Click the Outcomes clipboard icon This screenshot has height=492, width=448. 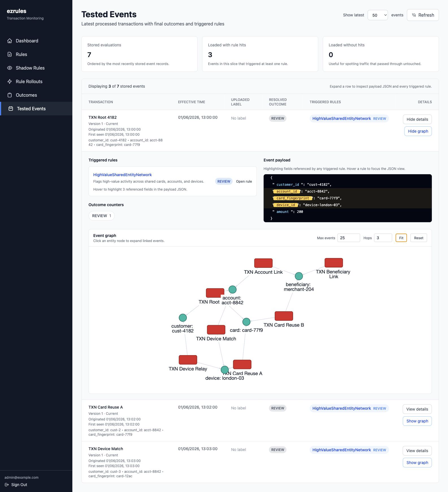pos(10,95)
